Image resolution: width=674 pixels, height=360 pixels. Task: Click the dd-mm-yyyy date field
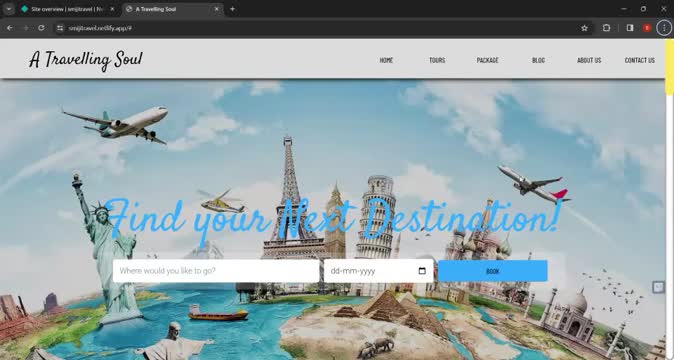[x=379, y=271]
